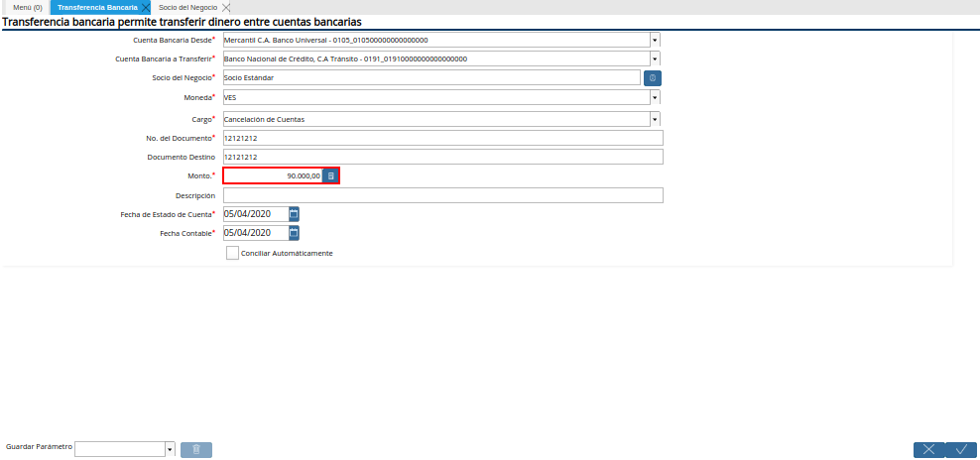980x460 pixels.
Task: Click the Cargo field with Cancelación de Cuentas
Action: tap(436, 119)
